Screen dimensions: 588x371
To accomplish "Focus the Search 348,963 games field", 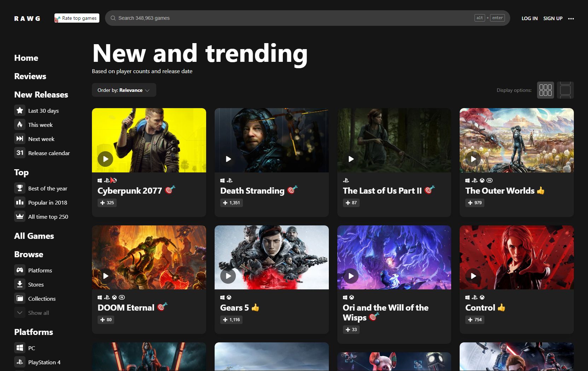I will [307, 18].
